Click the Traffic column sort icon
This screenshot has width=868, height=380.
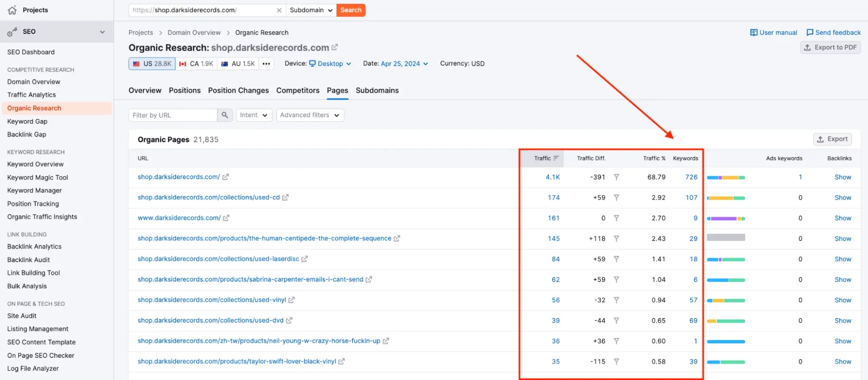pyautogui.click(x=556, y=158)
